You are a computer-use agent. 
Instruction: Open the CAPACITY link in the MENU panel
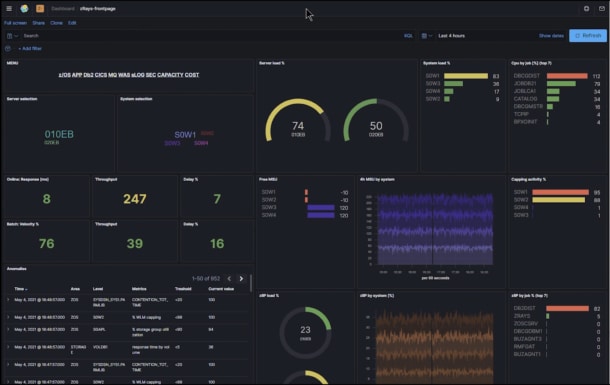170,75
